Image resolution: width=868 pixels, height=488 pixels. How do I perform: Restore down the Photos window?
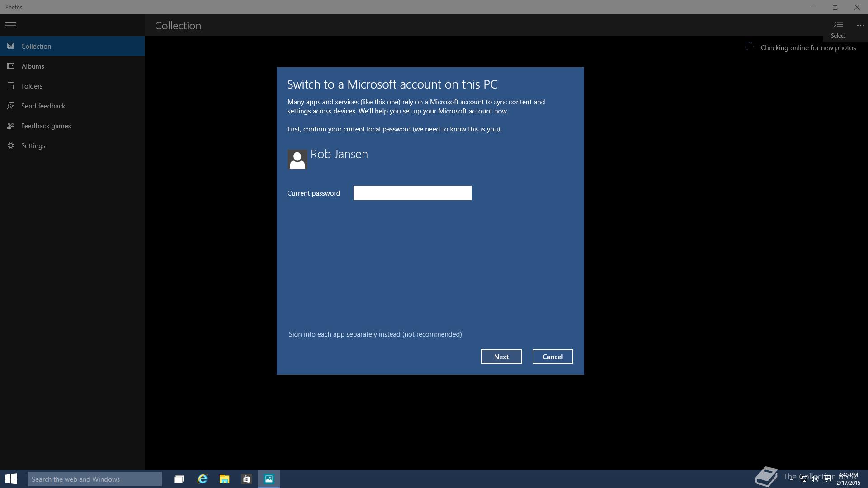pyautogui.click(x=835, y=7)
